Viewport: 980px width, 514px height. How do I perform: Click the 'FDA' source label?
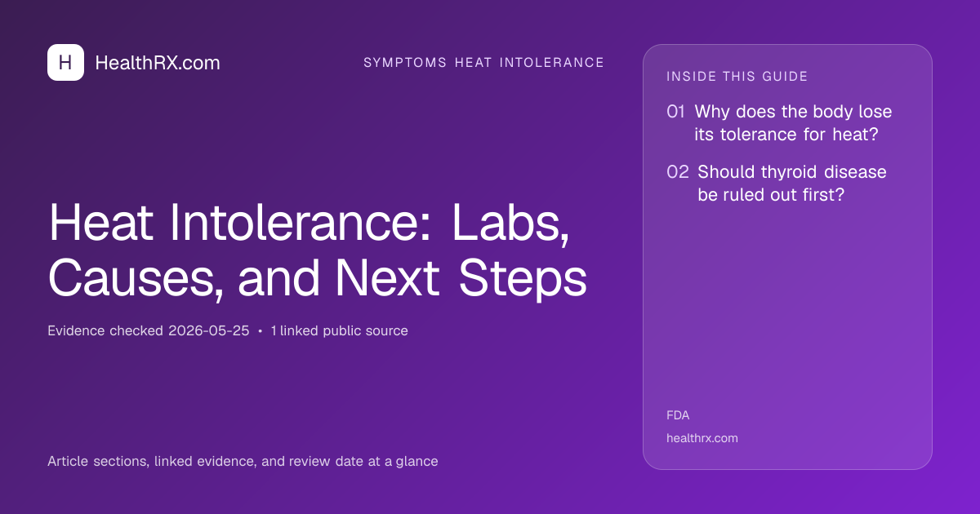point(678,415)
